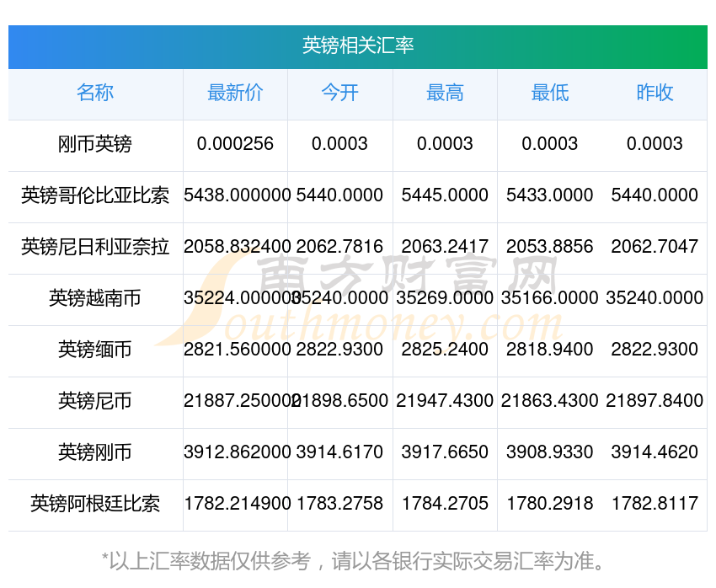Click the 最新价 column header
The image size is (716, 588).
pyautogui.click(x=235, y=93)
